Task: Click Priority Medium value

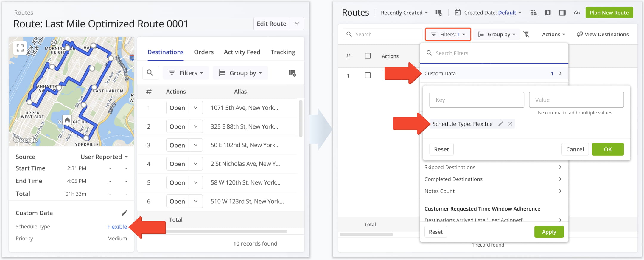Action: 117,239
